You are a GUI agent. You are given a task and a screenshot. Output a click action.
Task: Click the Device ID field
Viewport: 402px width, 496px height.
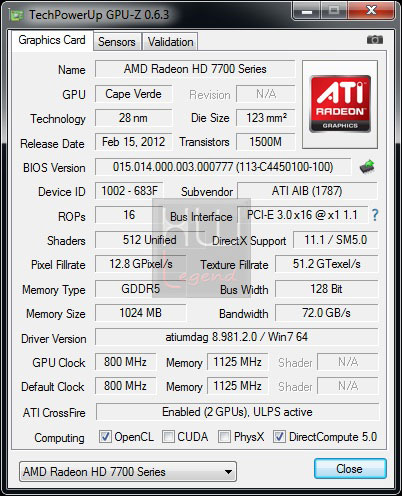(x=129, y=191)
